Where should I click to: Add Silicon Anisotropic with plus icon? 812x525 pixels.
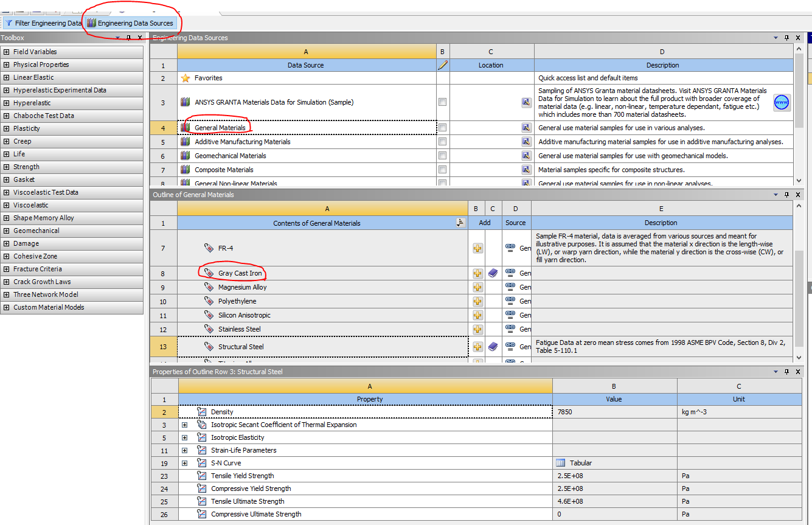tap(477, 315)
